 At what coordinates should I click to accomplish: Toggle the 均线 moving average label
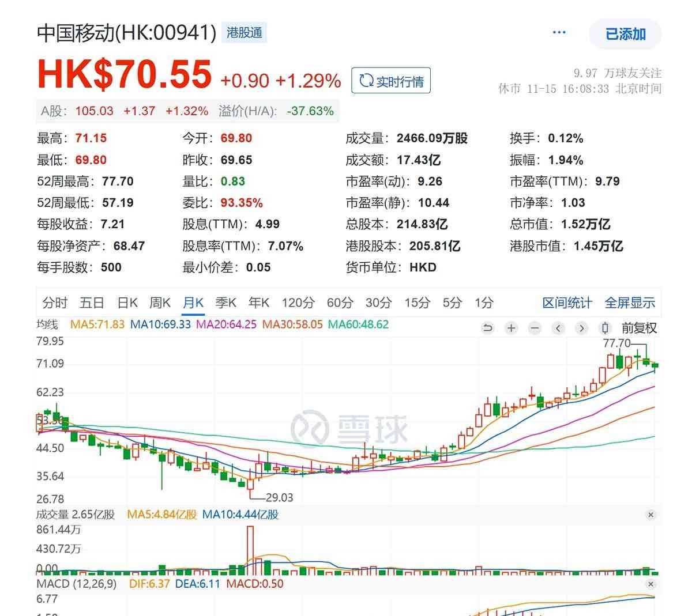47,324
